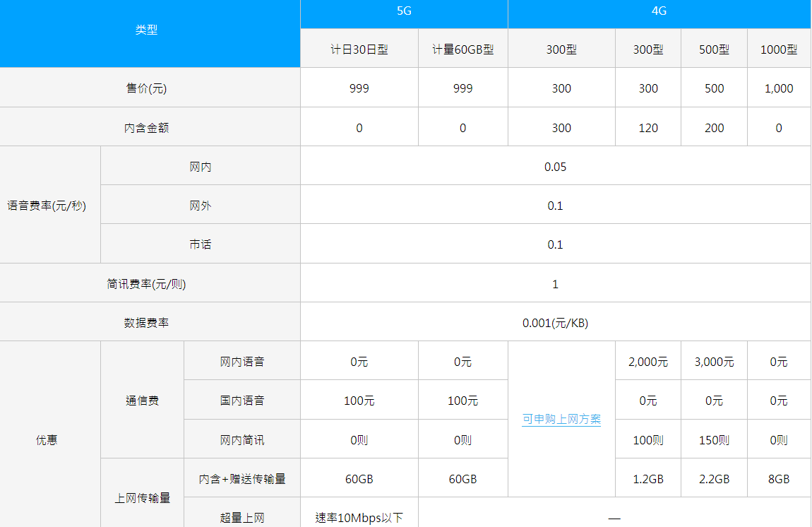812x527 pixels.
Task: Select the 网内语音 row label
Action: 242,362
